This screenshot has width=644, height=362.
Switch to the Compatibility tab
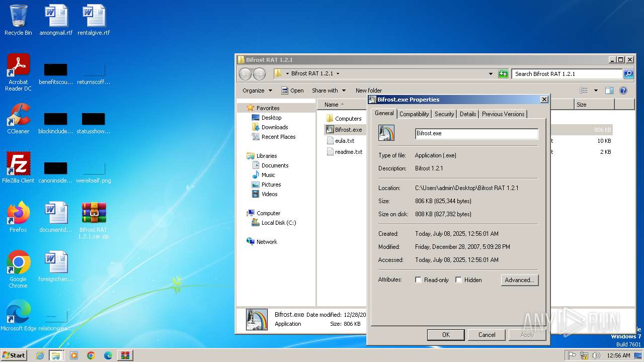coord(414,114)
